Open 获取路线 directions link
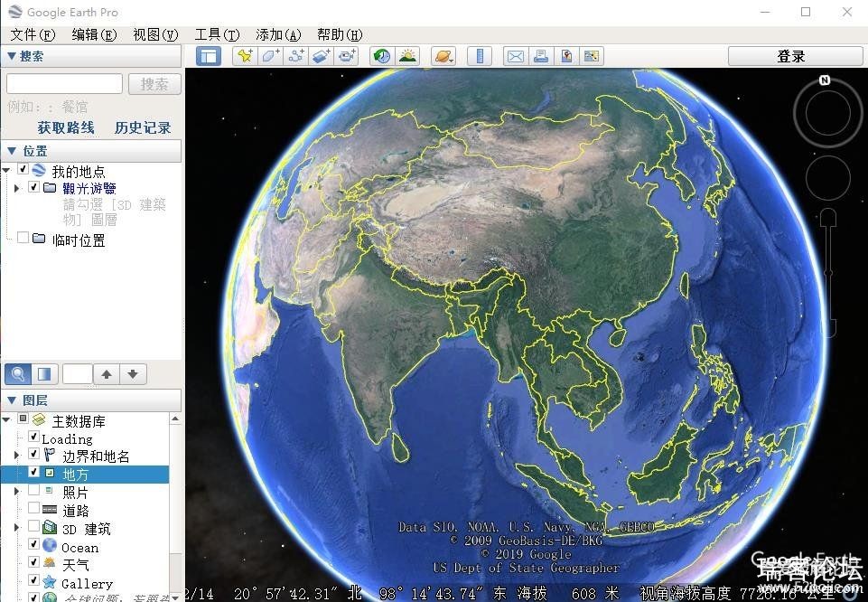 pos(66,128)
